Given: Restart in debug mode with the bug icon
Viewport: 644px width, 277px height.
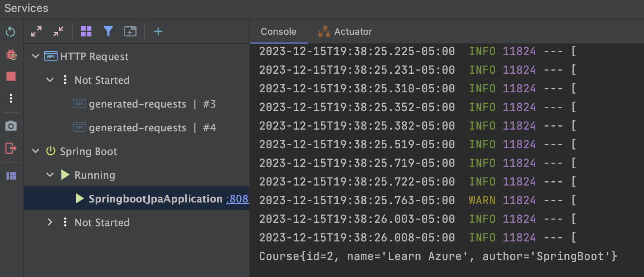Looking at the screenshot, I should point(11,55).
